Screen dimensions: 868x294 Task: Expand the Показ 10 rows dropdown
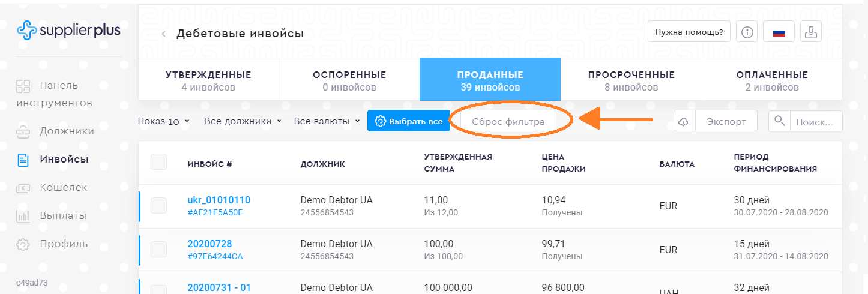(x=163, y=121)
